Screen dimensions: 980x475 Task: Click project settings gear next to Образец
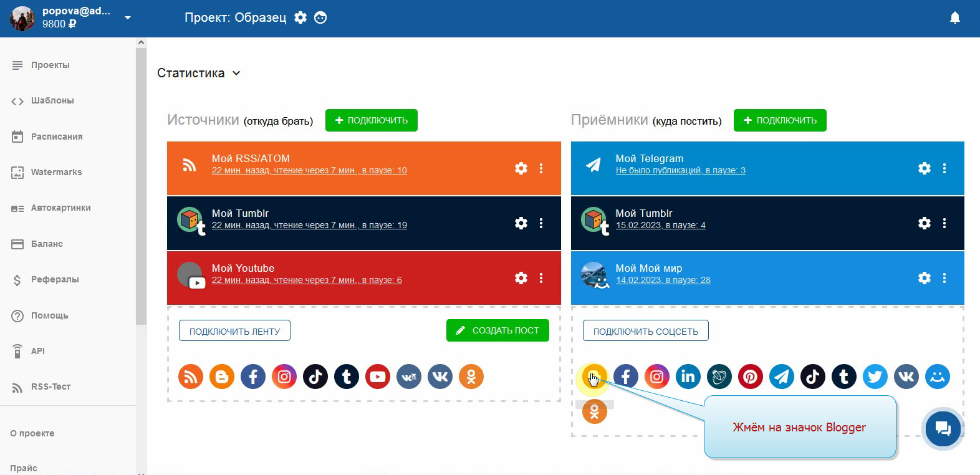click(x=300, y=17)
